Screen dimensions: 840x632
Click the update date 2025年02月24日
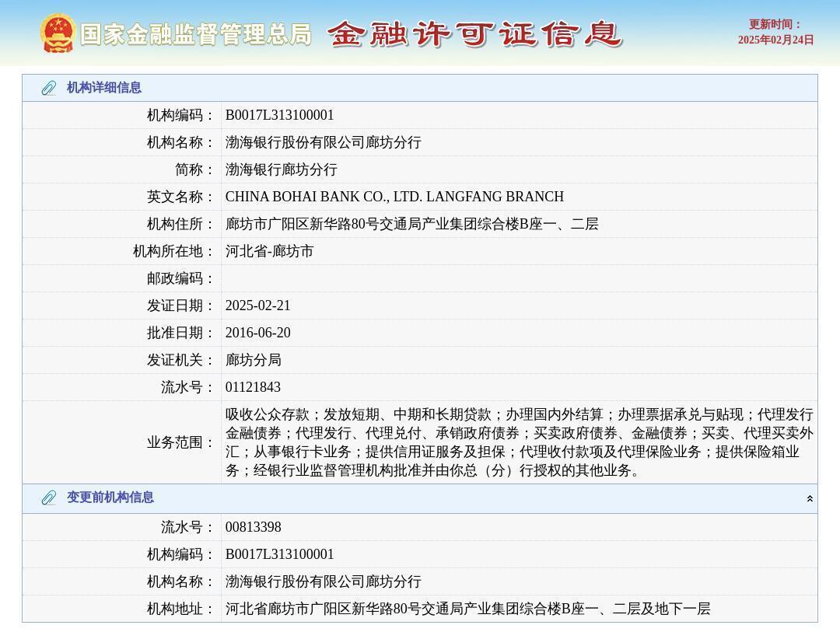point(775,40)
